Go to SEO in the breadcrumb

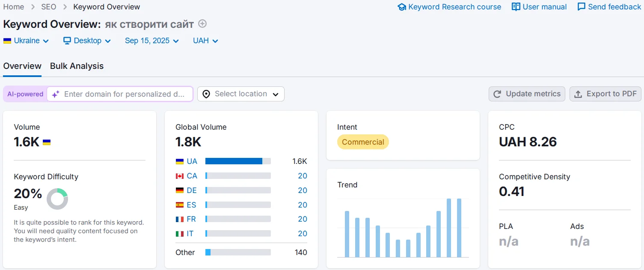49,7
